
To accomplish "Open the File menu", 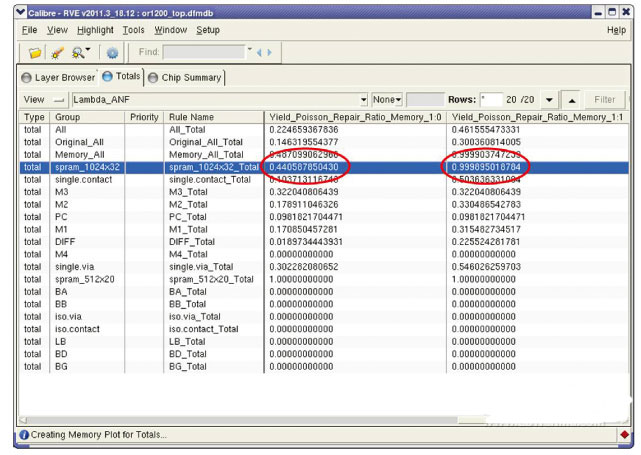I will pos(29,30).
